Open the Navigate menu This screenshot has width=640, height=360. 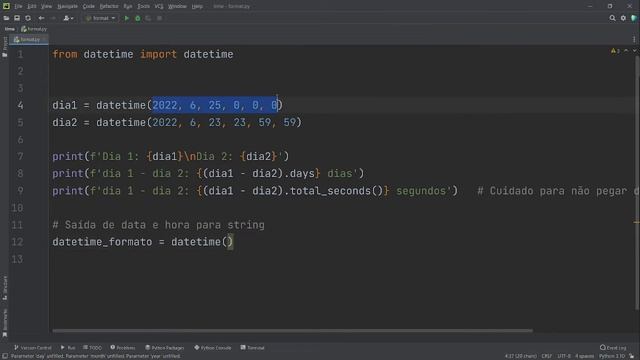pos(67,6)
